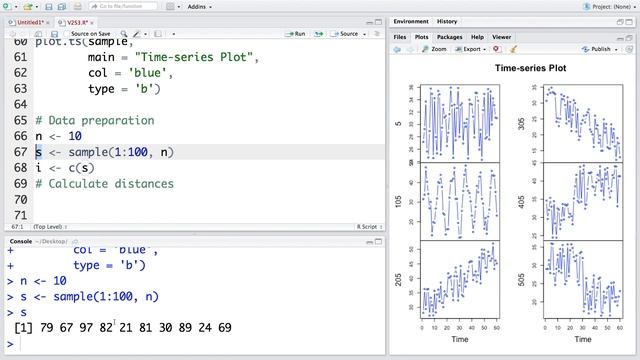Click the New File icon in main toolbar
The image size is (640, 360).
pos(7,7)
